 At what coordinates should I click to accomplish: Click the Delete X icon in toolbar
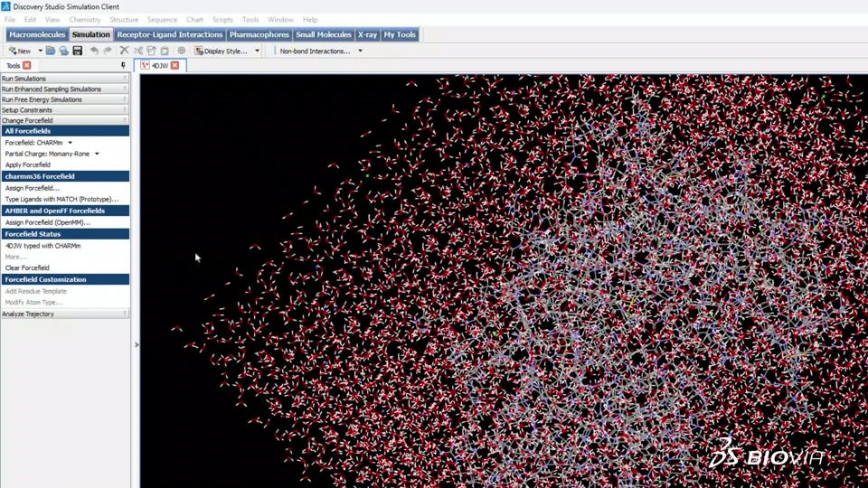(125, 51)
